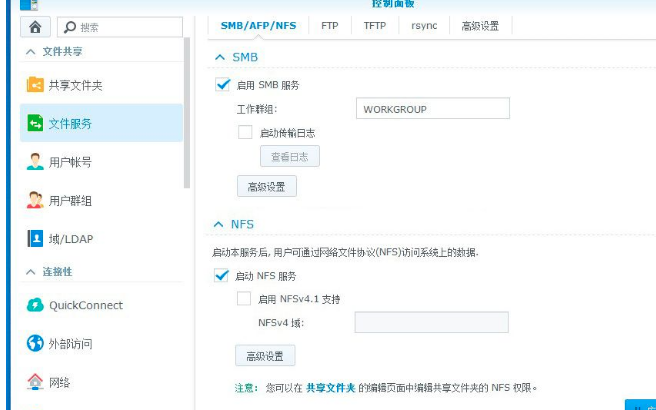Open 用户帐号 user icon
656x410 pixels.
pos(35,162)
